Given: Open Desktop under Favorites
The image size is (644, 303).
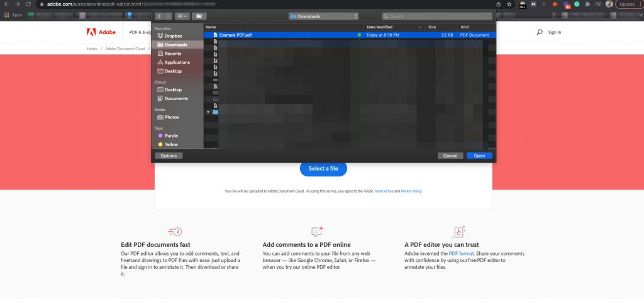Looking at the screenshot, I should point(173,71).
